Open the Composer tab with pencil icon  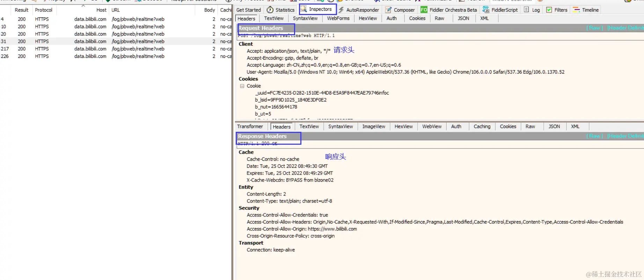[x=400, y=10]
